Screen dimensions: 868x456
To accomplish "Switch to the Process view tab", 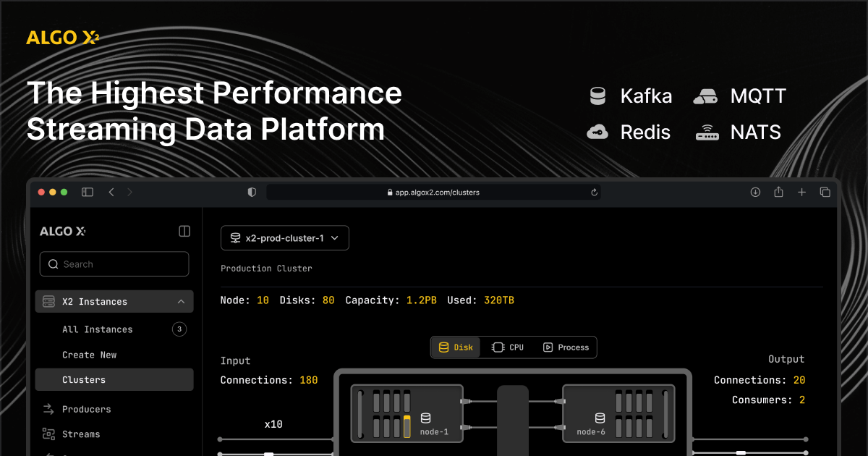I will 566,347.
